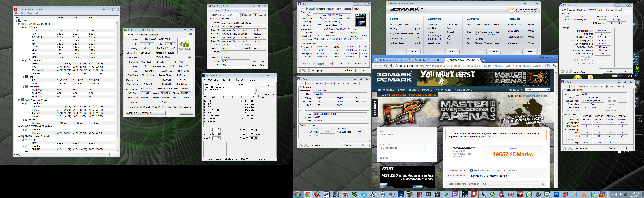The image size is (644, 198).
Task: Open HWMonitor View menu
Action: point(29,13)
